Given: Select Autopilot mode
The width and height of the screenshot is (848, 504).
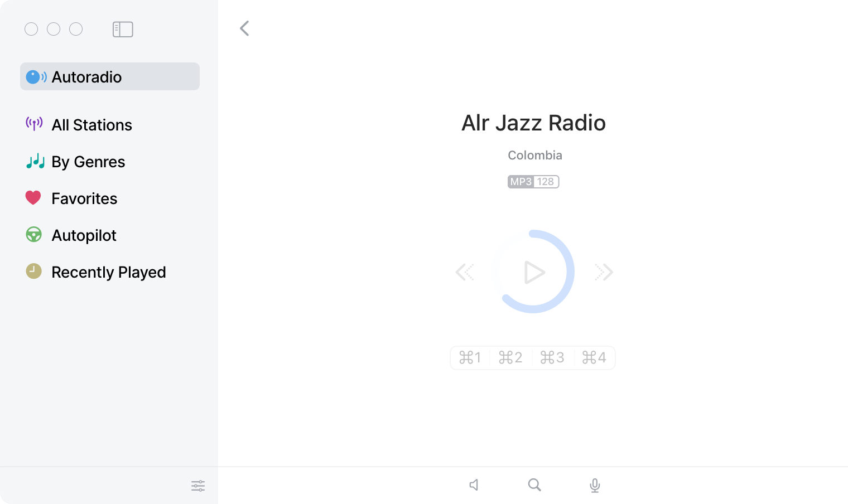Looking at the screenshot, I should click(x=84, y=235).
